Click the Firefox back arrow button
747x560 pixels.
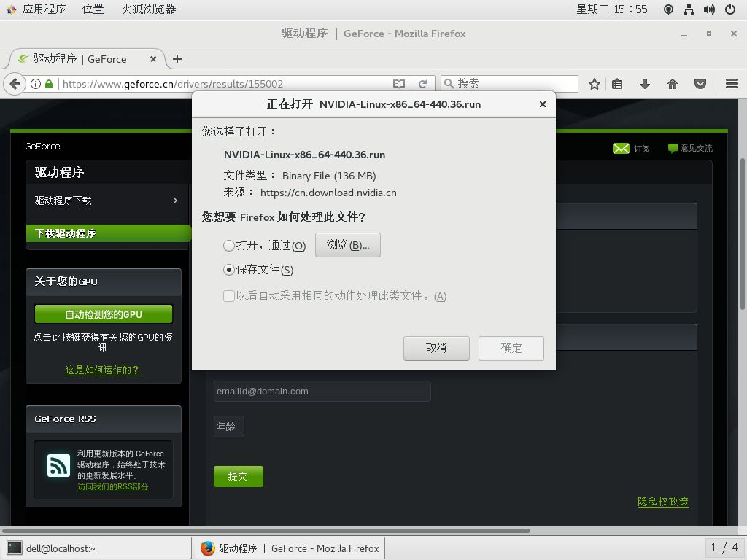pyautogui.click(x=15, y=85)
